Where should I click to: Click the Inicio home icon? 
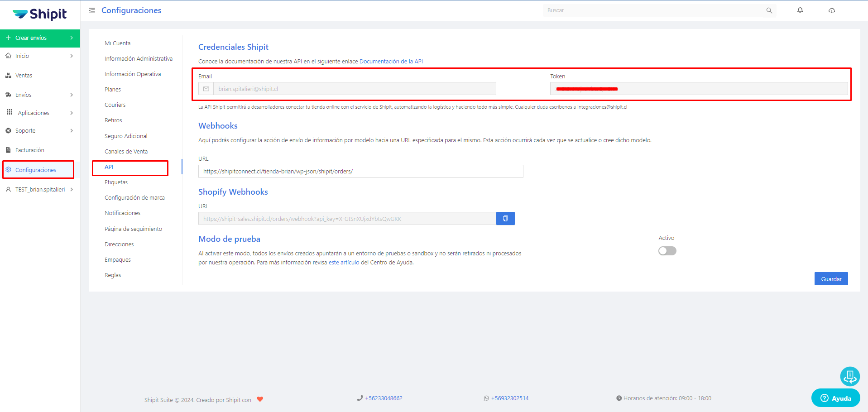tap(8, 56)
